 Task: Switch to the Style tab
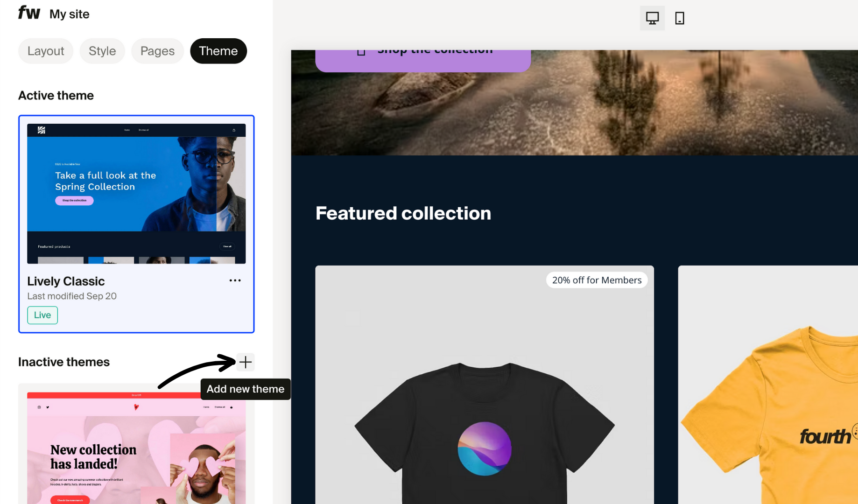(x=102, y=51)
